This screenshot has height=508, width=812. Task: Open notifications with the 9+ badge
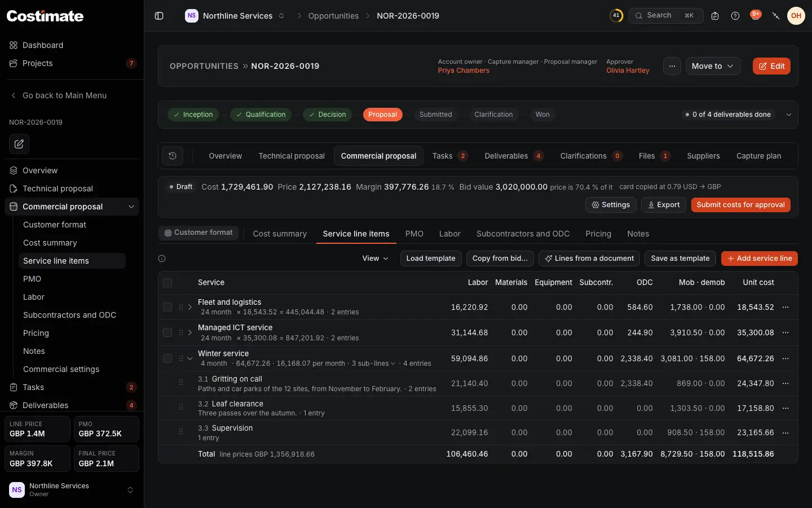(x=756, y=15)
